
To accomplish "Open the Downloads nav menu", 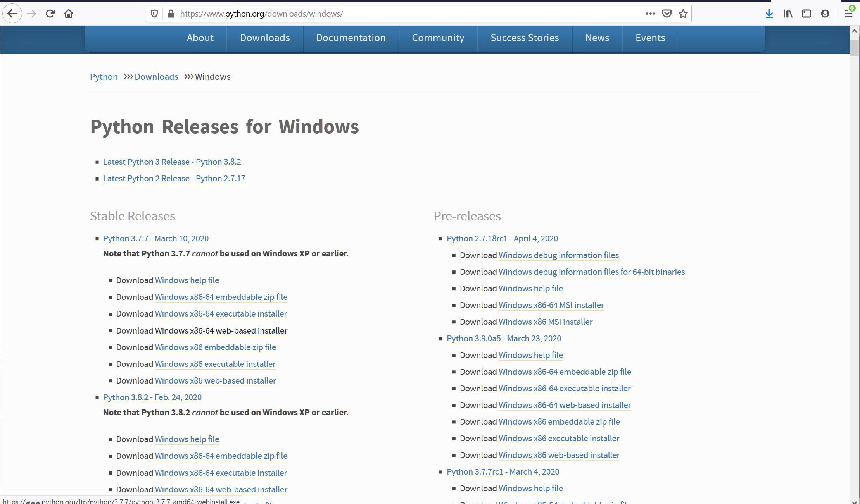I will click(265, 38).
